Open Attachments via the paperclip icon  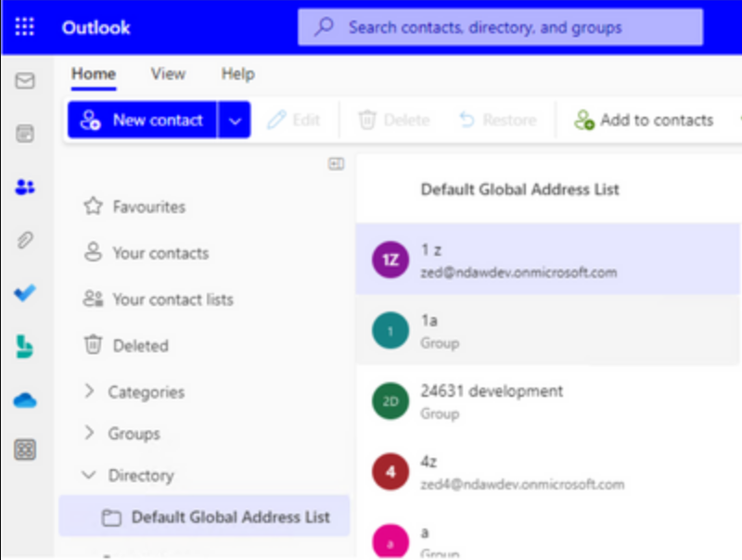[24, 240]
